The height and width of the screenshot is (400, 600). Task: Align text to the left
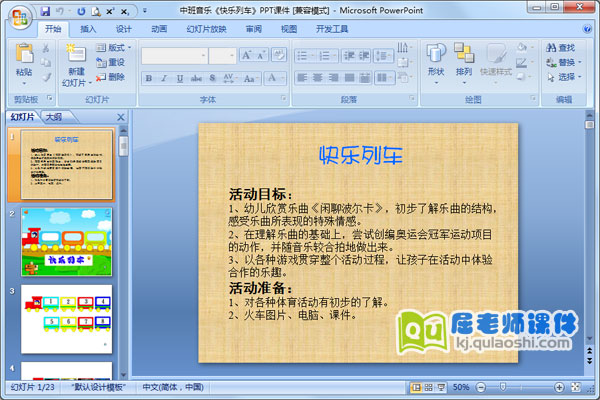click(x=302, y=78)
